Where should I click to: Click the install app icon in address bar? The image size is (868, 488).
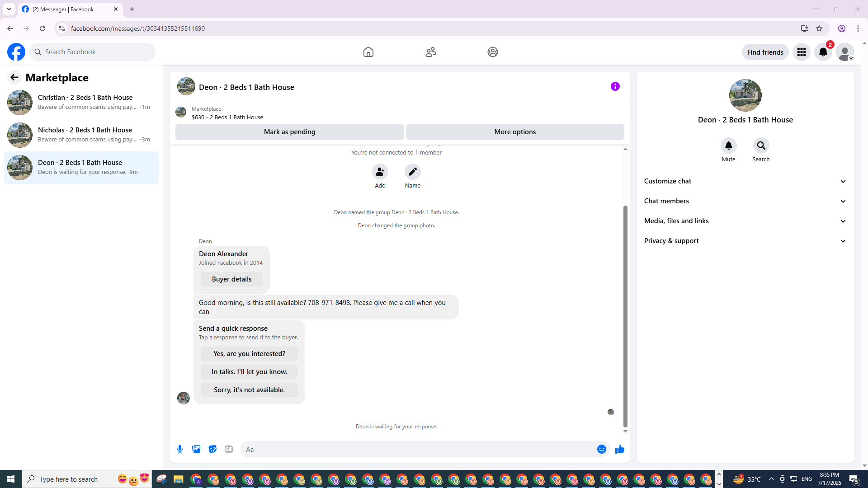tap(804, 28)
